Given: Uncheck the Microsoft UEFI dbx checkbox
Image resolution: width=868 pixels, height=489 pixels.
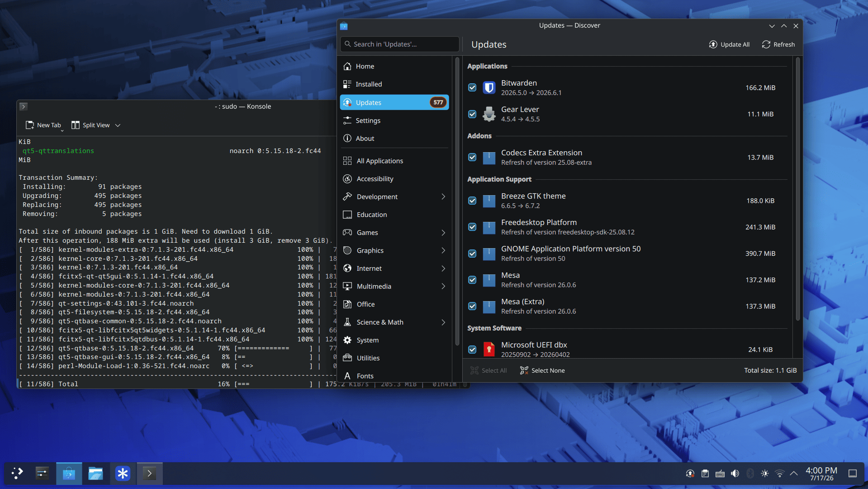Looking at the screenshot, I should [x=472, y=349].
